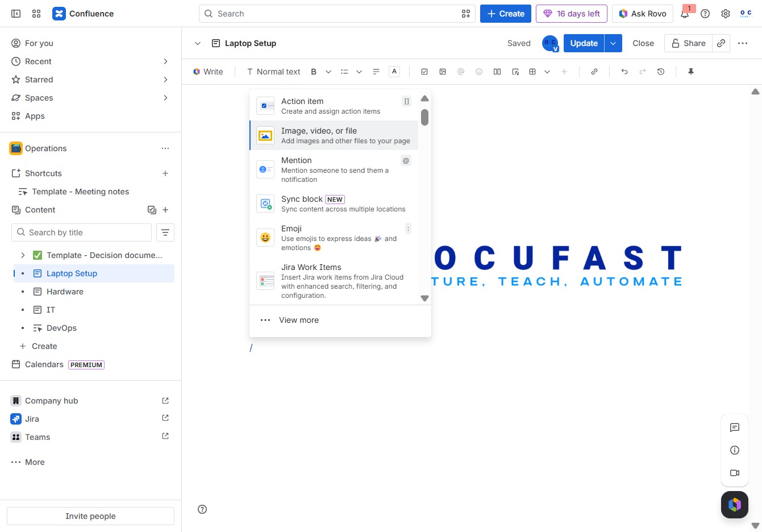Expand the Starred menu
Image resolution: width=762 pixels, height=532 pixels.
click(x=165, y=80)
